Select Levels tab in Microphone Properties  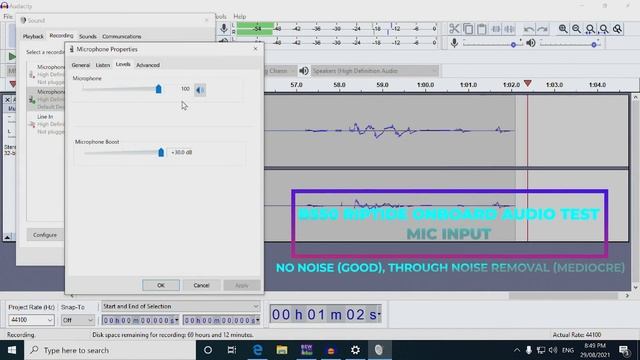click(123, 64)
